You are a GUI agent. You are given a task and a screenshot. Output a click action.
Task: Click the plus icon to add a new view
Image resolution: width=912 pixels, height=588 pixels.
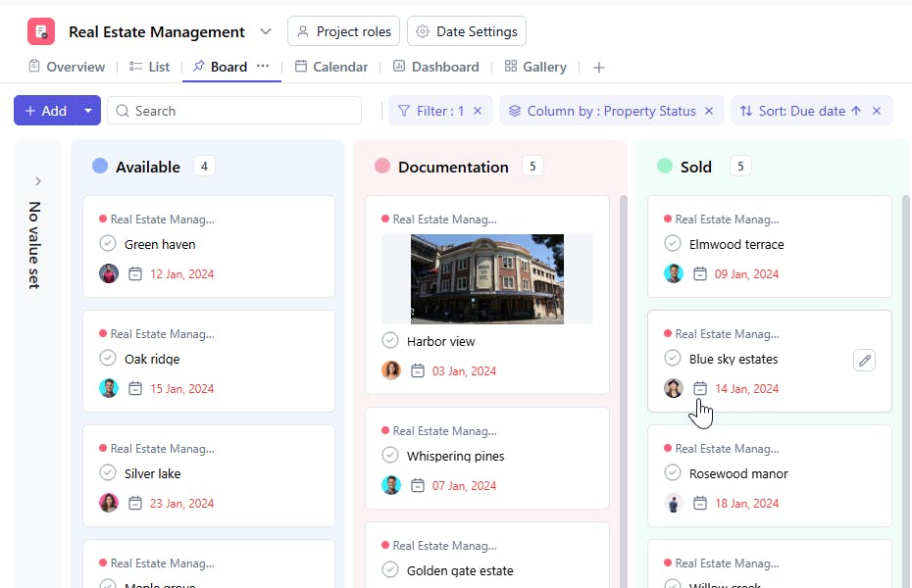click(599, 68)
